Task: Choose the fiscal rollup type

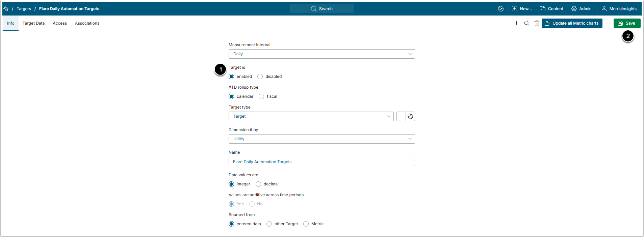Action: 261,96
